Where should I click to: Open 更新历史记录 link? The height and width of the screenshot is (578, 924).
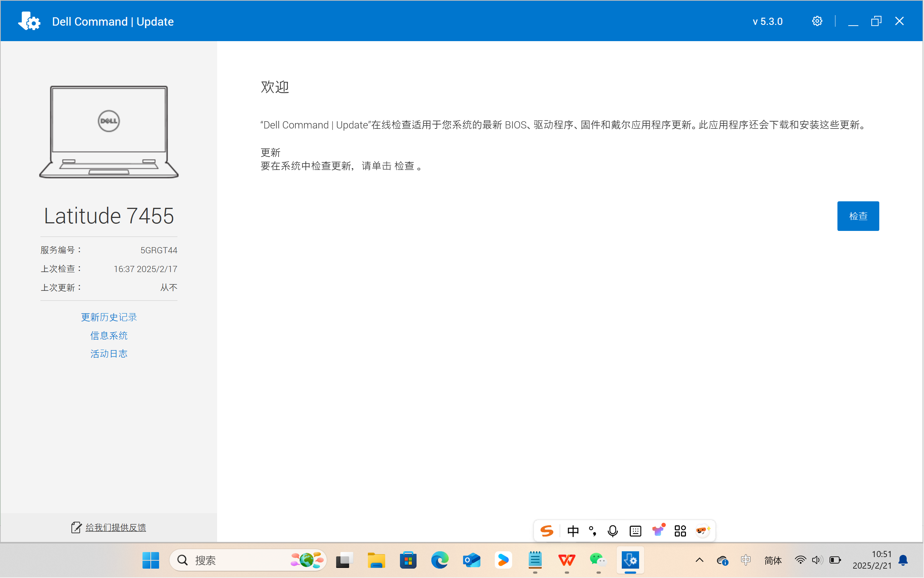[109, 317]
